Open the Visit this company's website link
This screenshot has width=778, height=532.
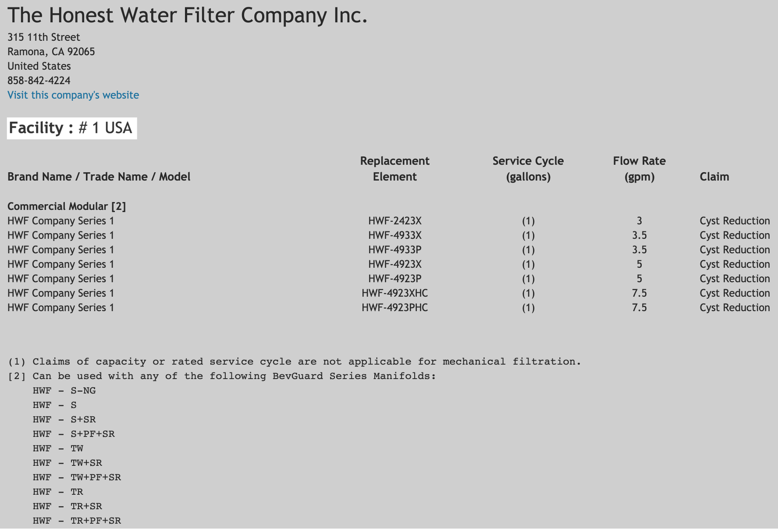click(73, 95)
